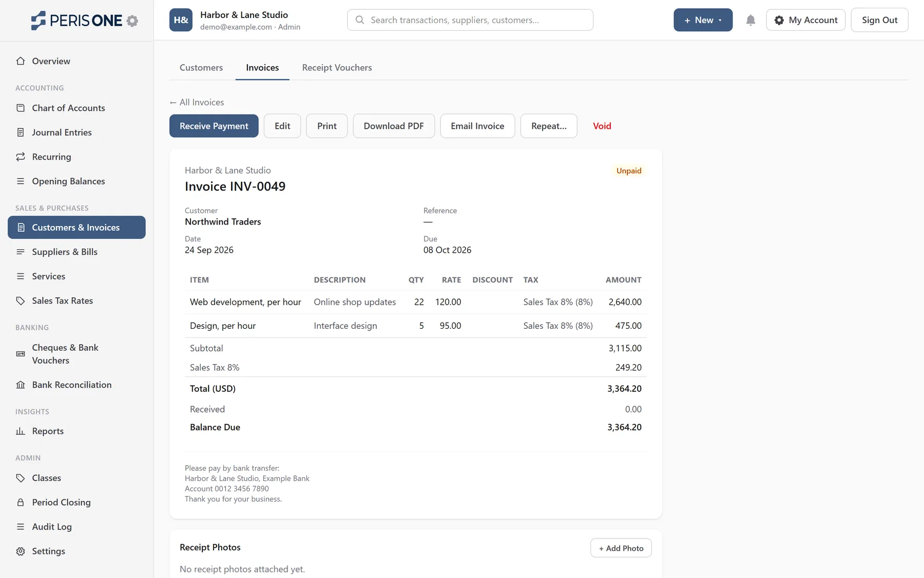The height and width of the screenshot is (578, 924).
Task: Click the Classes tag icon
Action: point(21,478)
